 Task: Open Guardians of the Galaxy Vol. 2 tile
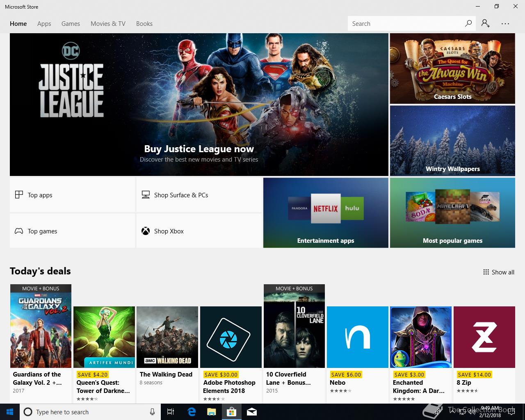[41, 343]
